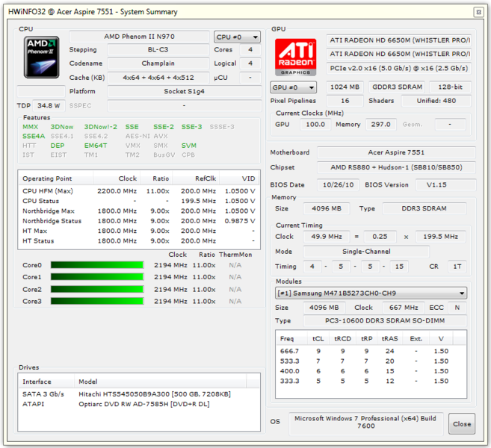Click the DEP feature label
The height and width of the screenshot is (448, 491).
[x=58, y=146]
